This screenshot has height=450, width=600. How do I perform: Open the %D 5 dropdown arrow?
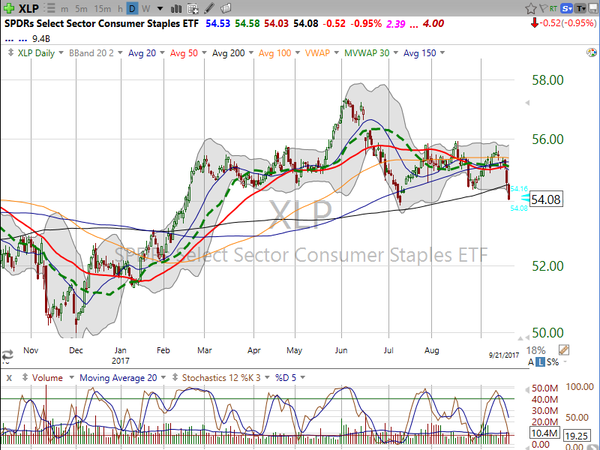303,378
